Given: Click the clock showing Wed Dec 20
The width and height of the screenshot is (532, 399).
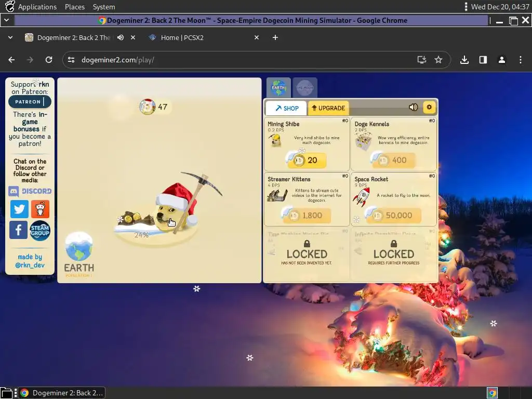Looking at the screenshot, I should 500,7.
